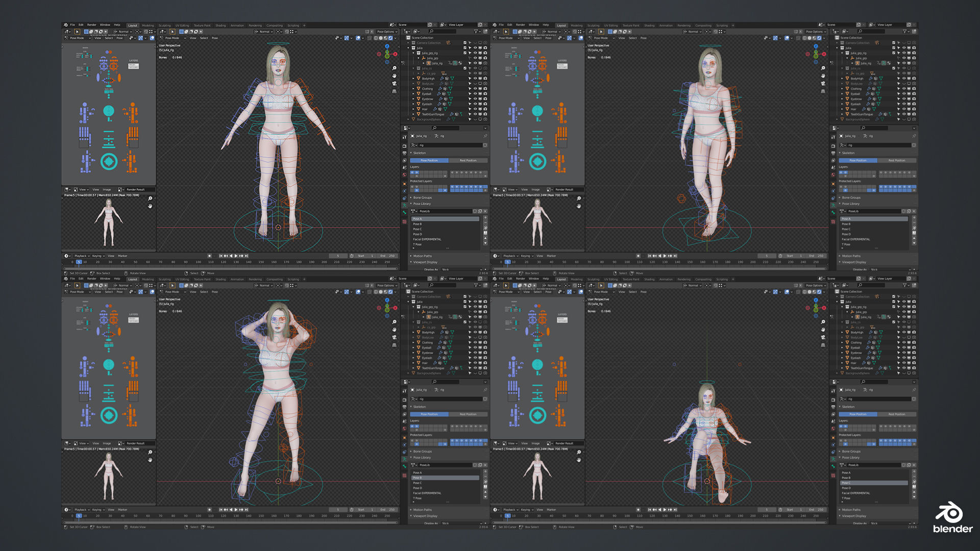Click the End frame field in top-right window's timeline

coord(816,256)
